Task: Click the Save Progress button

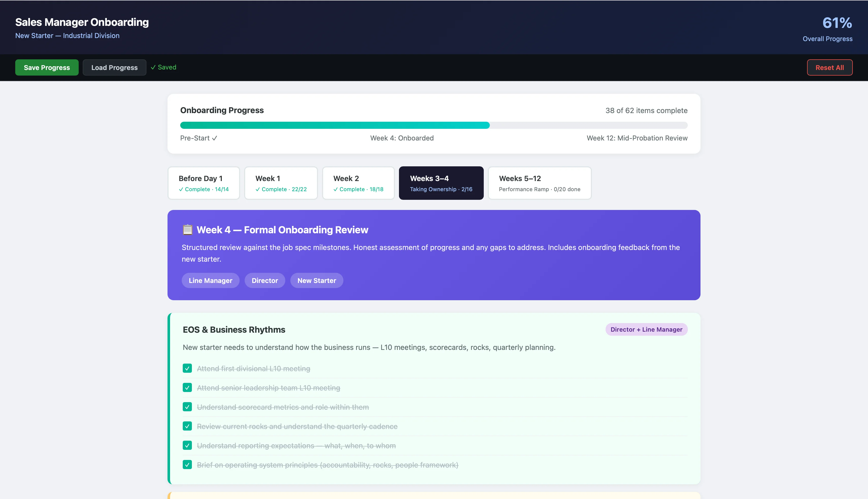Action: [47, 67]
